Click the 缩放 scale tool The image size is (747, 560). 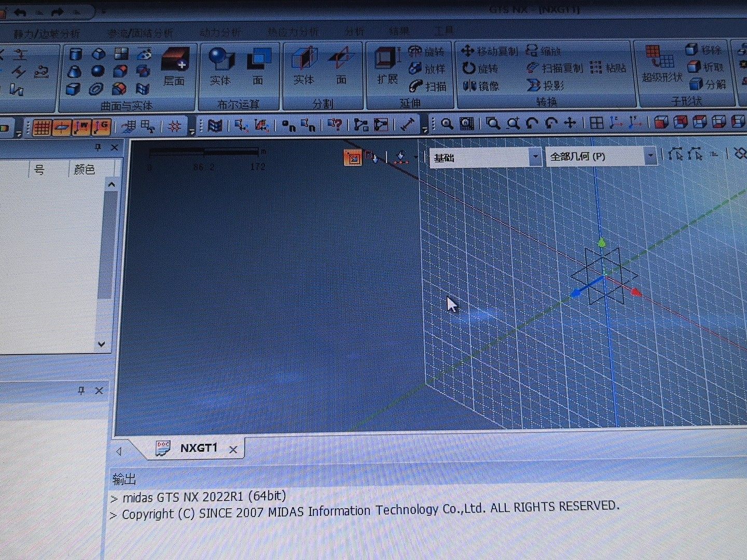pos(543,51)
